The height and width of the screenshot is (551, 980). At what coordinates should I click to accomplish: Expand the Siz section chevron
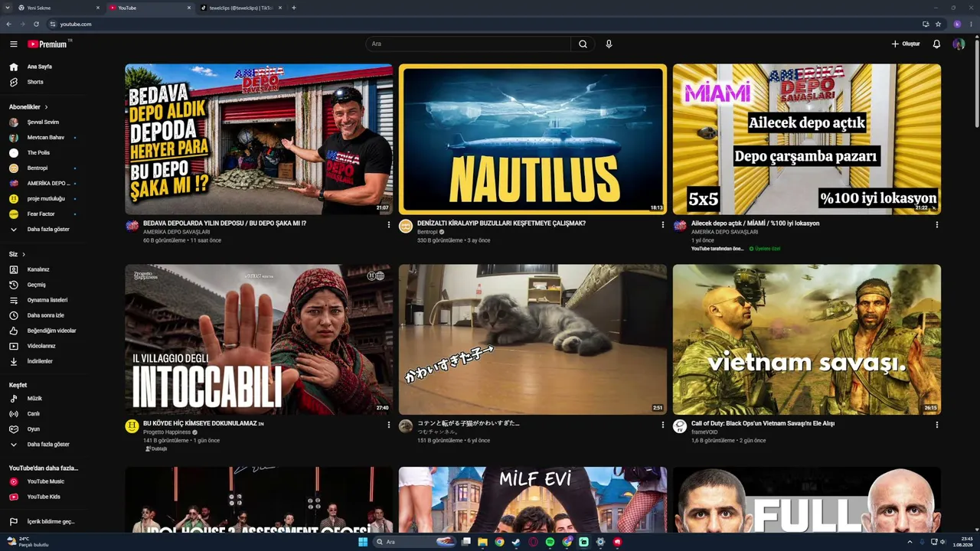(x=24, y=254)
